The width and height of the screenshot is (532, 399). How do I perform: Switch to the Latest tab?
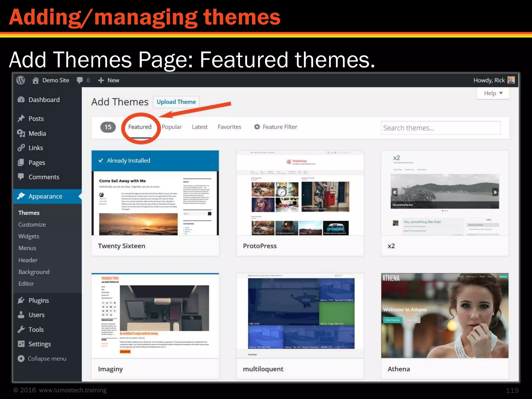200,127
